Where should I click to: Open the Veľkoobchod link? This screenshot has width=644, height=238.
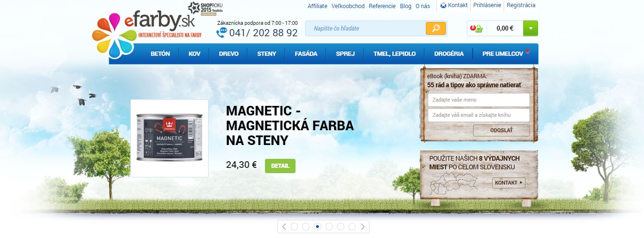coord(347,6)
